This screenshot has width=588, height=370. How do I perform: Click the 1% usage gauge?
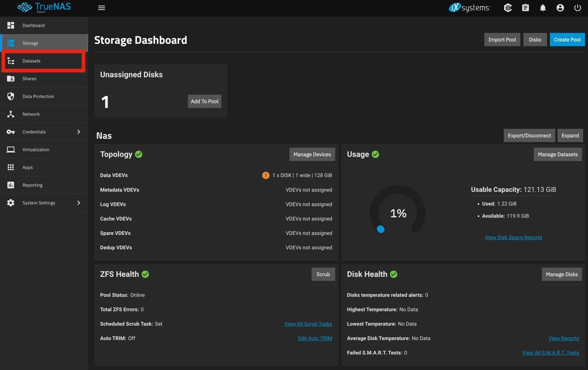coord(398,213)
